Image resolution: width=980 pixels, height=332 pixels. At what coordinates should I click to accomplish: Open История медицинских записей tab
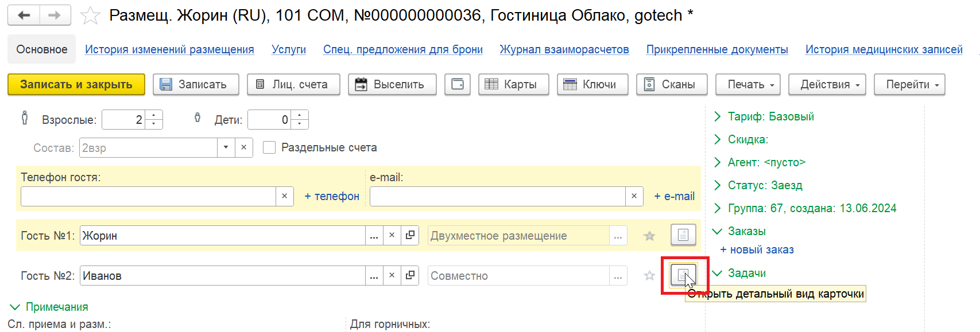[x=884, y=49]
